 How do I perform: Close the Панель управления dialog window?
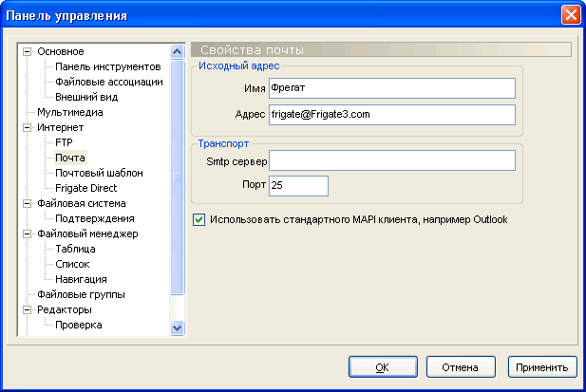coord(570,15)
